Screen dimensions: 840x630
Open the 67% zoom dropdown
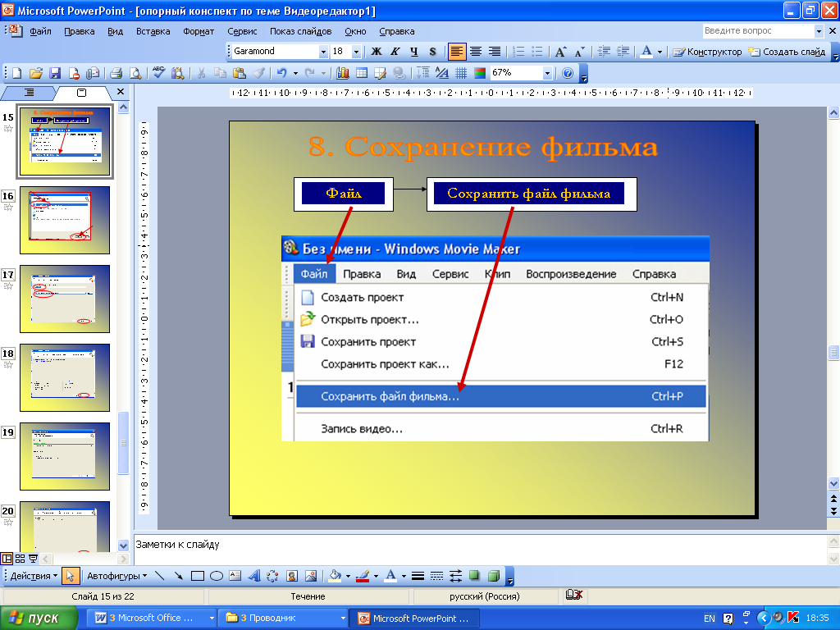(x=547, y=73)
